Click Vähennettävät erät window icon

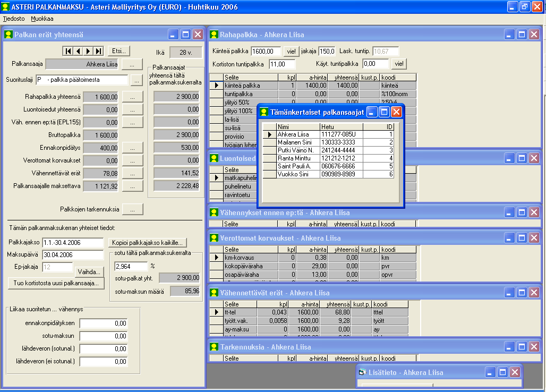pyautogui.click(x=214, y=293)
